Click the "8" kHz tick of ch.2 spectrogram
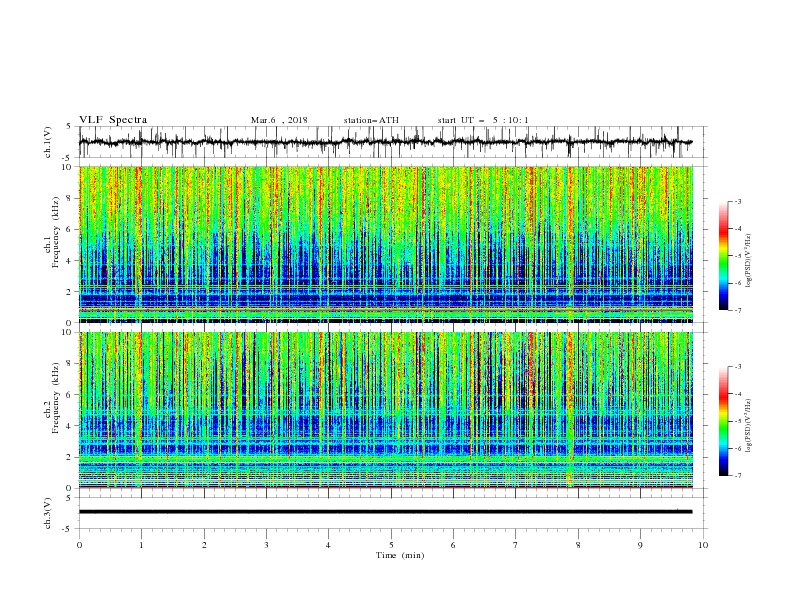Viewport: 792px width, 612px height. 70,364
